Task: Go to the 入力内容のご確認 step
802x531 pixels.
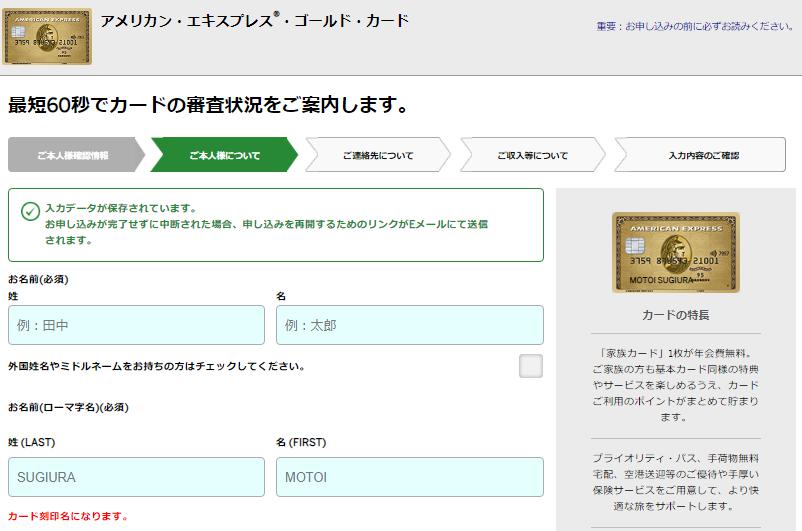Action: (700, 154)
